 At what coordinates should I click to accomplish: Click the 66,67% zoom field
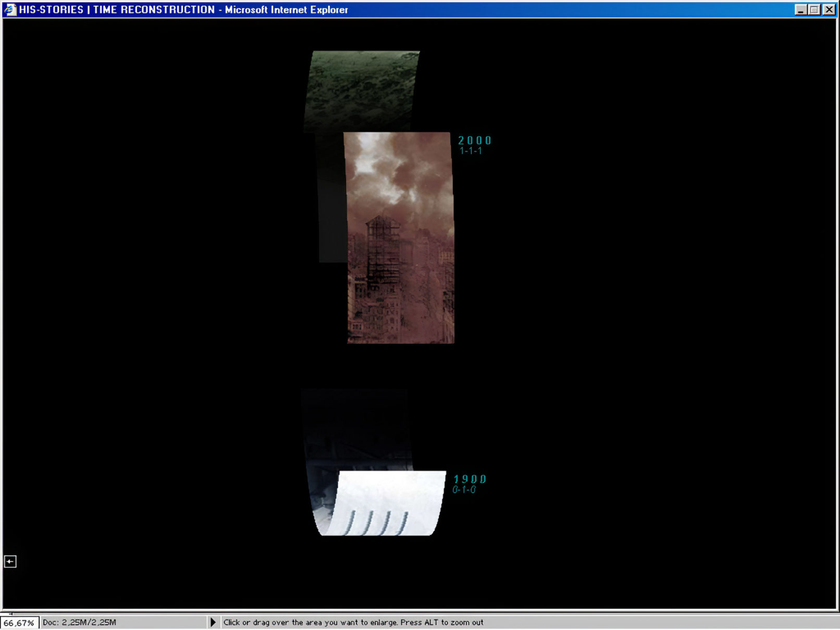[19, 623]
